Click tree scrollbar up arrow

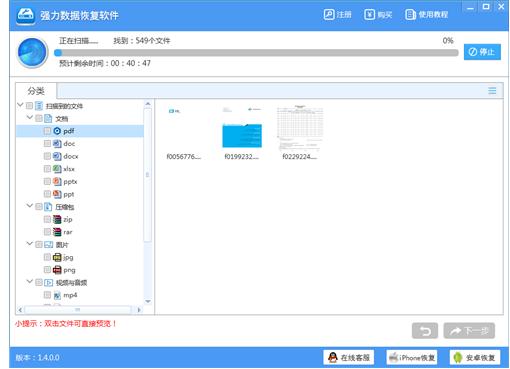(148, 104)
